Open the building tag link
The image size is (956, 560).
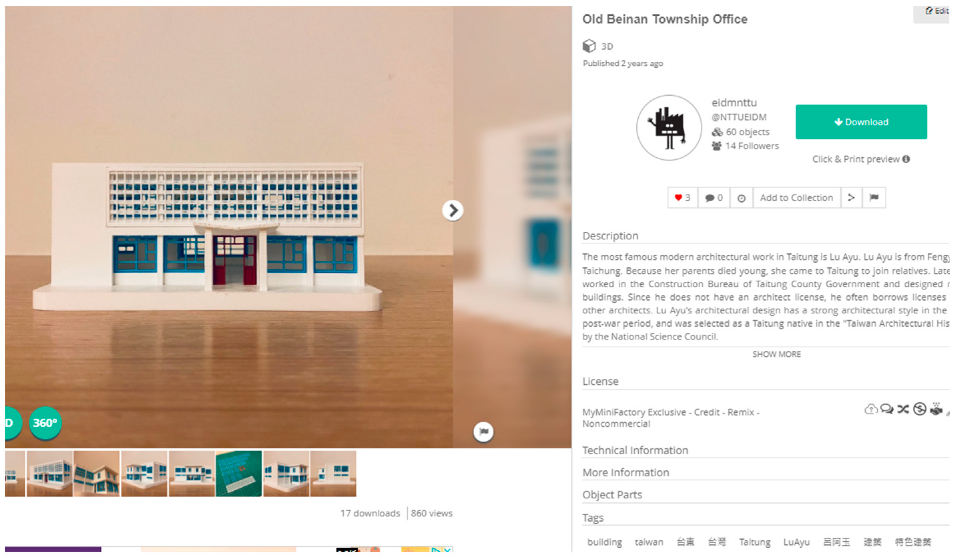[x=604, y=542]
